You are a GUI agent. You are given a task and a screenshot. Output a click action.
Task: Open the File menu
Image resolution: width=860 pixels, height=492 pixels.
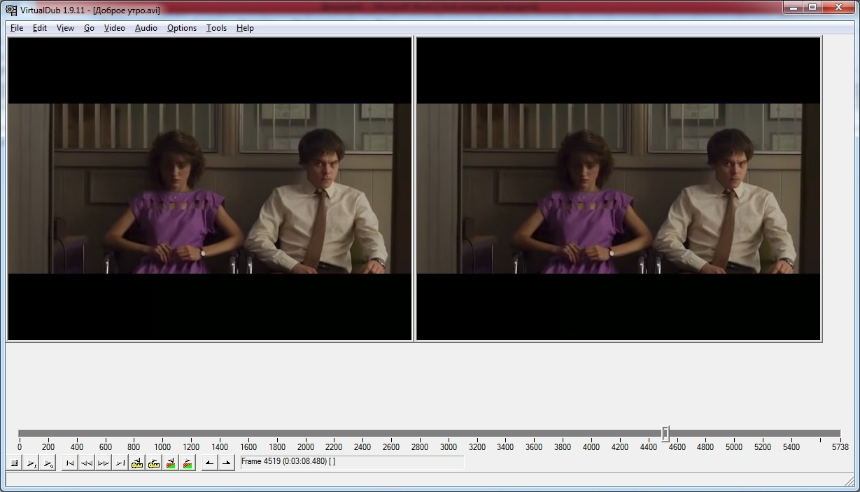pyautogui.click(x=16, y=28)
